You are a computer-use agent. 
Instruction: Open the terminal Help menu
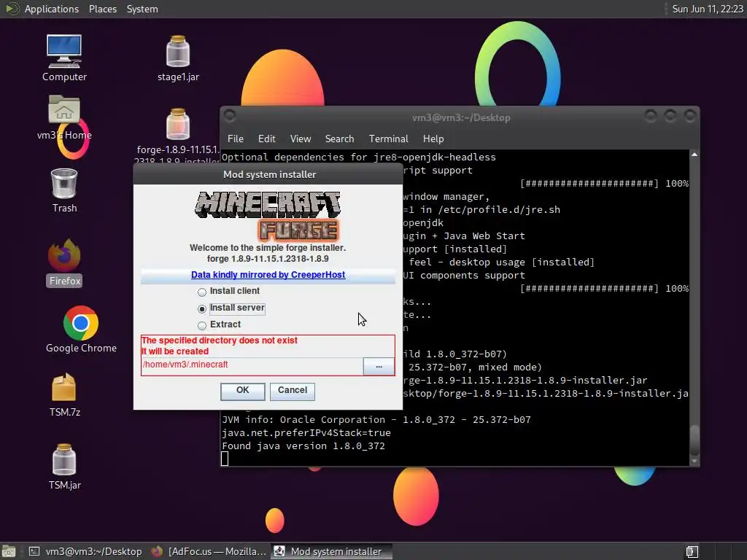pyautogui.click(x=433, y=139)
